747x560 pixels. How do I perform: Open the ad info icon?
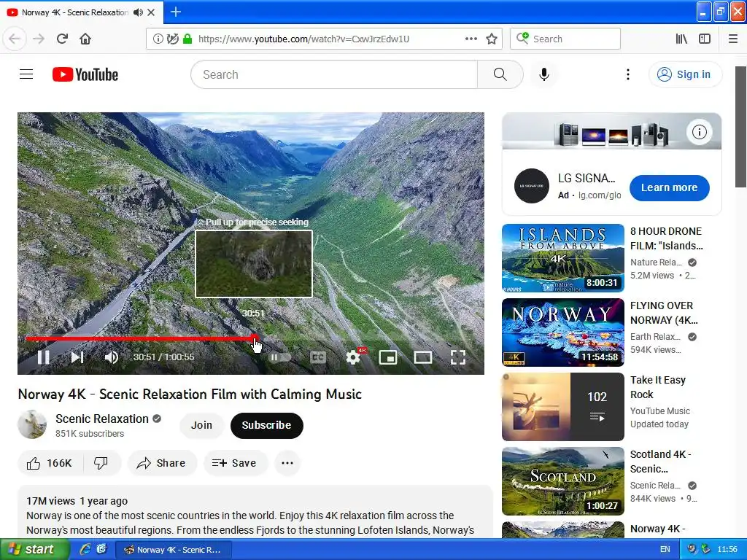pyautogui.click(x=699, y=132)
